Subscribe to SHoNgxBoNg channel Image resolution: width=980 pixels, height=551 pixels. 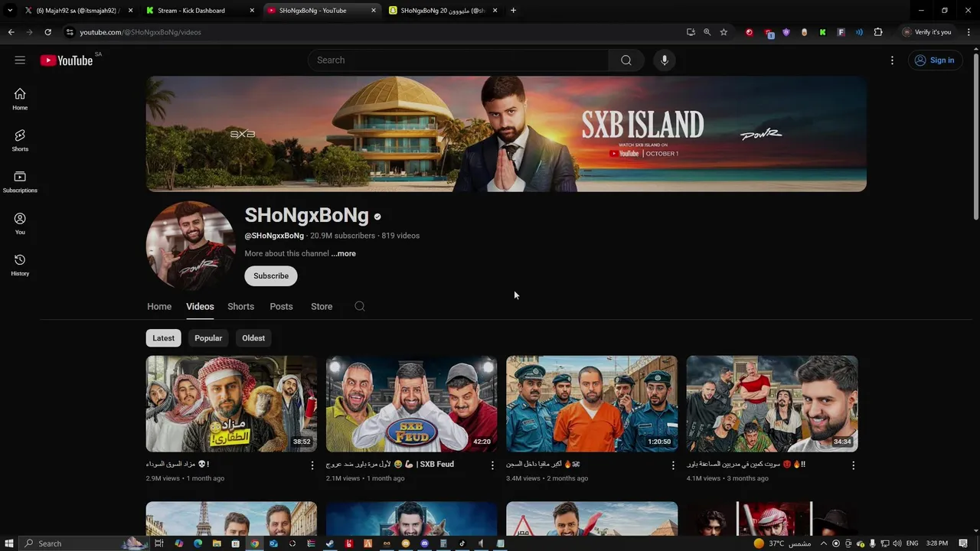(x=271, y=275)
